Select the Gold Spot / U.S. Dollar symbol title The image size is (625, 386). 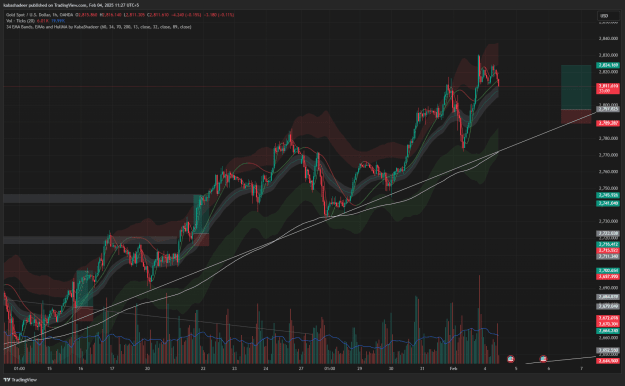point(34,15)
